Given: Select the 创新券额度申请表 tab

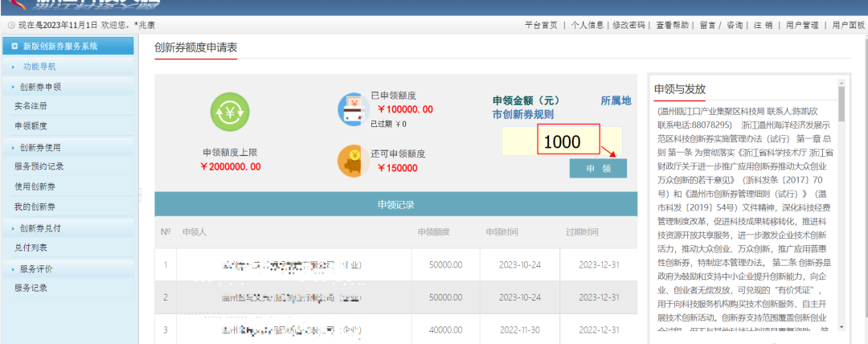Looking at the screenshot, I should pyautogui.click(x=195, y=47).
